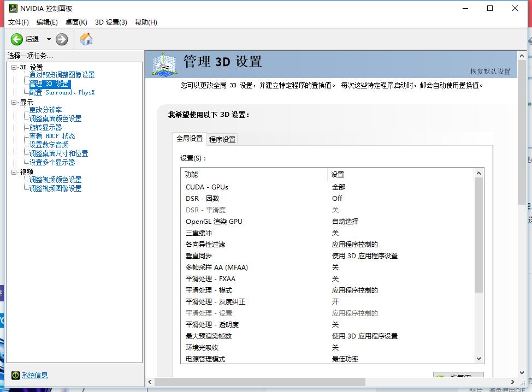Open 查看 HDCP 状态 task

point(52,136)
